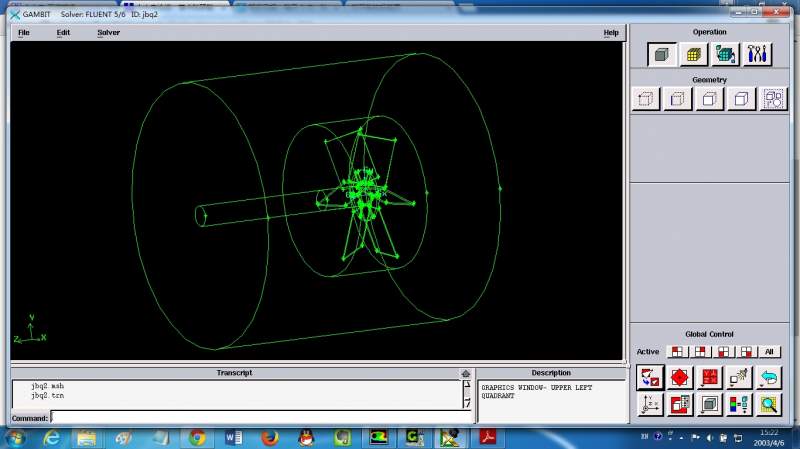Choose the Group geometry command button
Viewport: 800px width, 449px height.
(773, 98)
